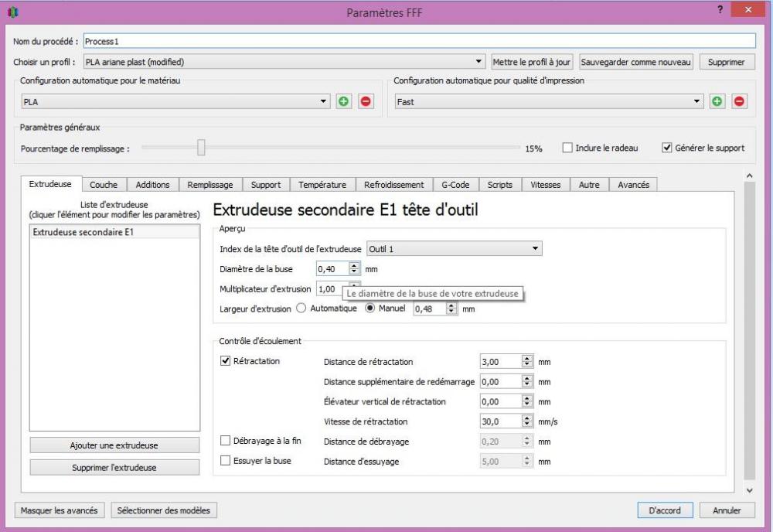773x532 pixels.
Task: Click Supprimer l'extrudeuse button
Action: [114, 467]
